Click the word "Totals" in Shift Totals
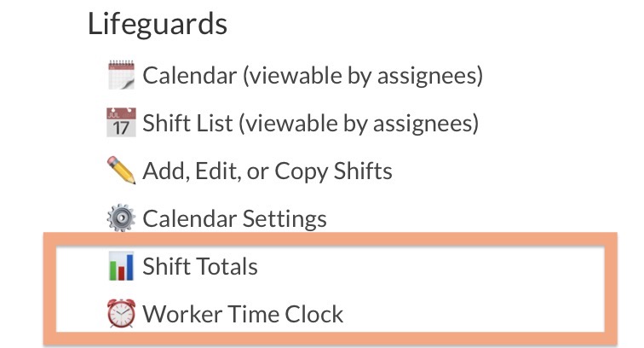Image resolution: width=644 pixels, height=348 pixels. [x=227, y=267]
